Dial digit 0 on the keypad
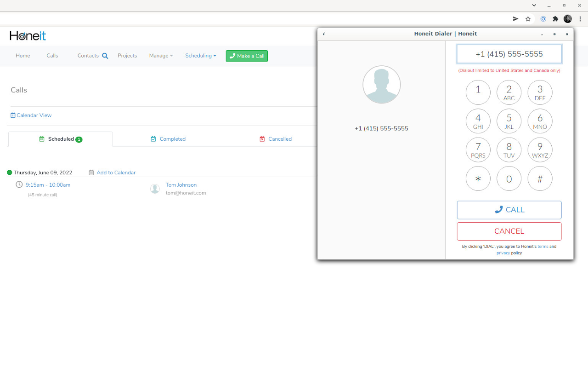The width and height of the screenshot is (588, 368). coord(509,178)
